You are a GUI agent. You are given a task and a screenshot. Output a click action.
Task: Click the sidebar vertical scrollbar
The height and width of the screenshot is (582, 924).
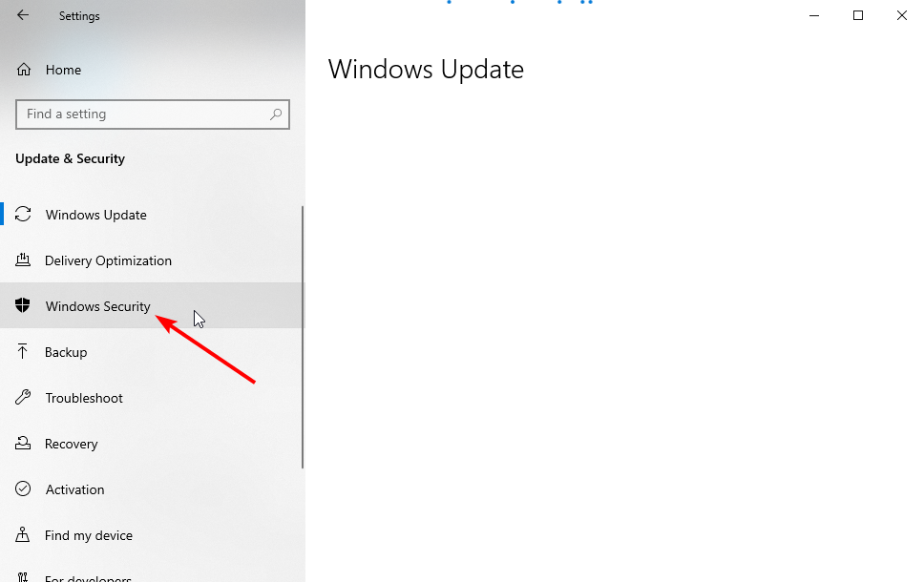coord(303,337)
